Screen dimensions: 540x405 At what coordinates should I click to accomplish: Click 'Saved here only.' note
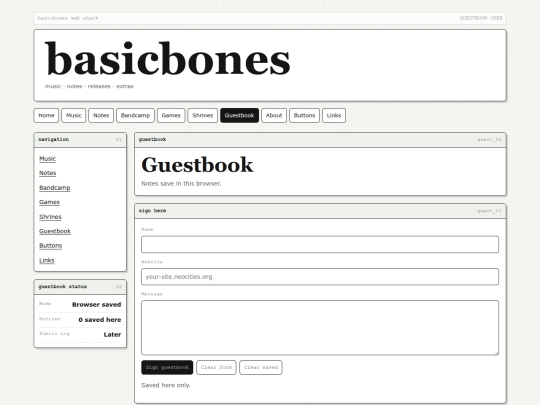[166, 385]
